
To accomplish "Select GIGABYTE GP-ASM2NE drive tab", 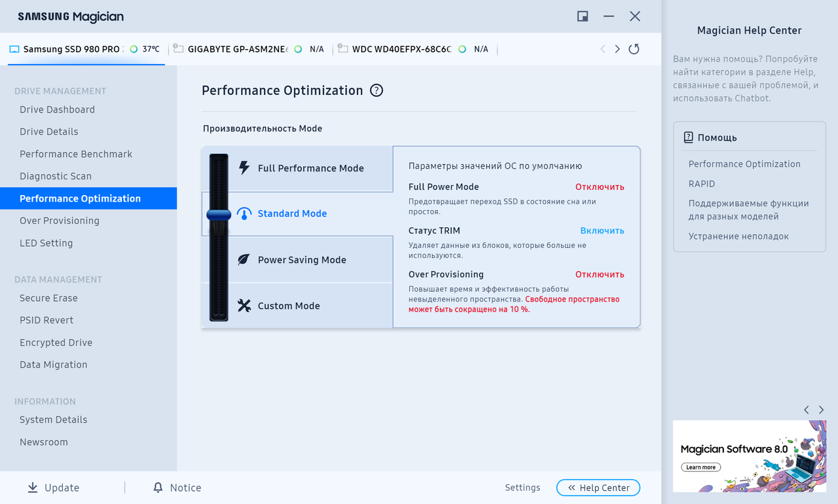I will pos(249,49).
